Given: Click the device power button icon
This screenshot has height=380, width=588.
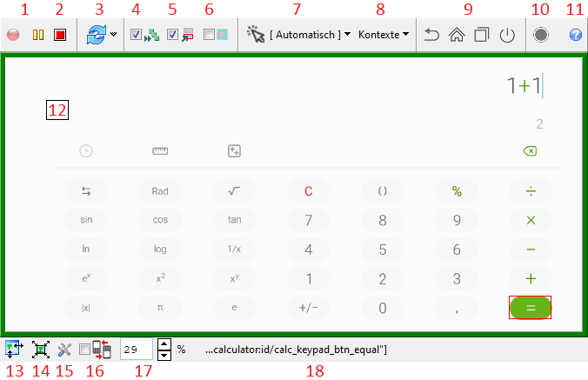Looking at the screenshot, I should (x=507, y=36).
